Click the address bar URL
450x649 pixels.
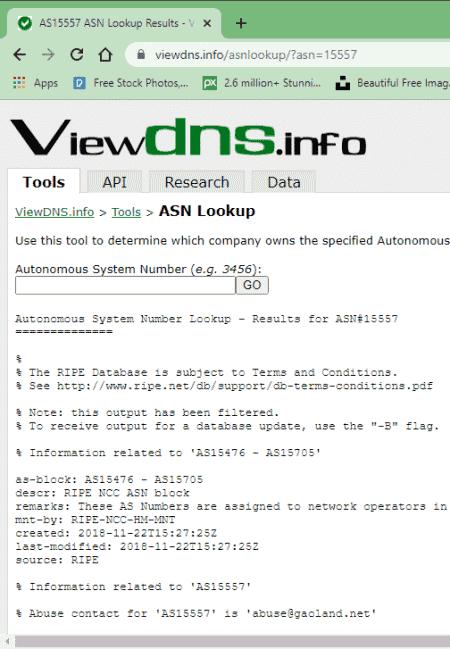[x=256, y=55]
